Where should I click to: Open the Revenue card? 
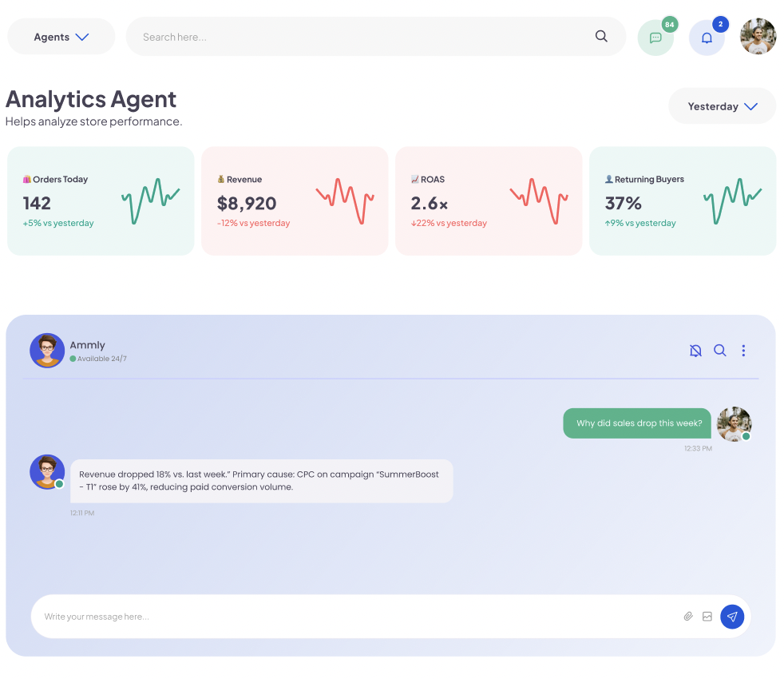pos(295,201)
